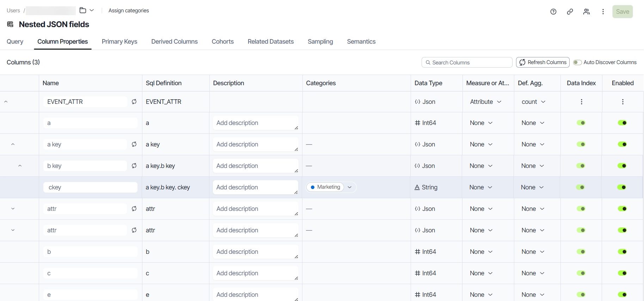Toggle Auto Discover Columns switch
This screenshot has width=644, height=301.
pyautogui.click(x=577, y=62)
